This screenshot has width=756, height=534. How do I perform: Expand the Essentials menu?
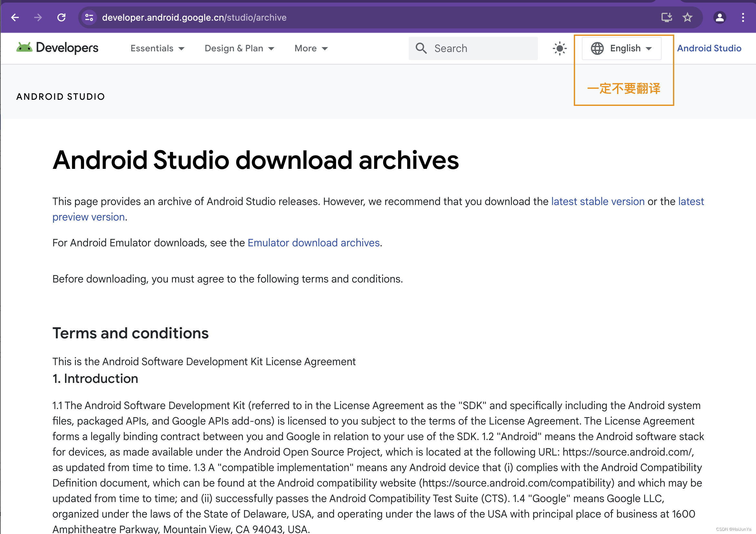coord(157,48)
